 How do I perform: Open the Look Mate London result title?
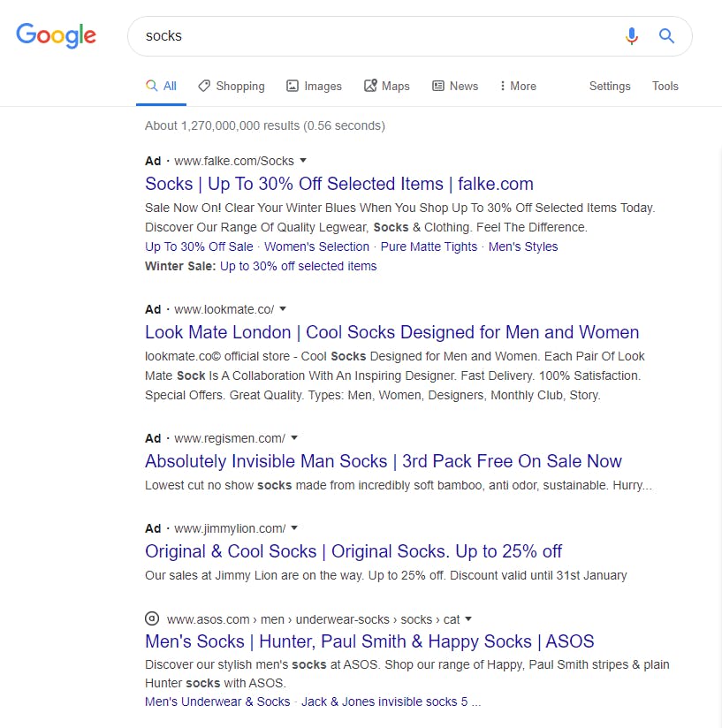tap(391, 332)
